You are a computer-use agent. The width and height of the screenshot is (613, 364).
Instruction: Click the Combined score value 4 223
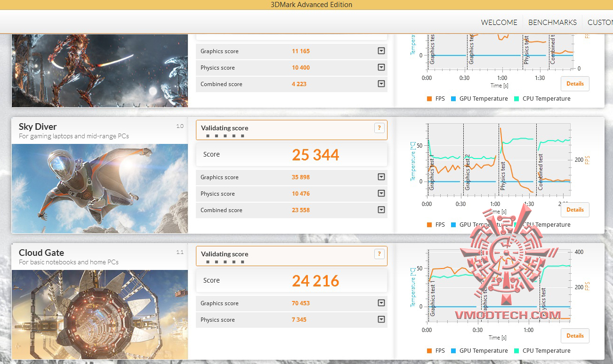(299, 84)
